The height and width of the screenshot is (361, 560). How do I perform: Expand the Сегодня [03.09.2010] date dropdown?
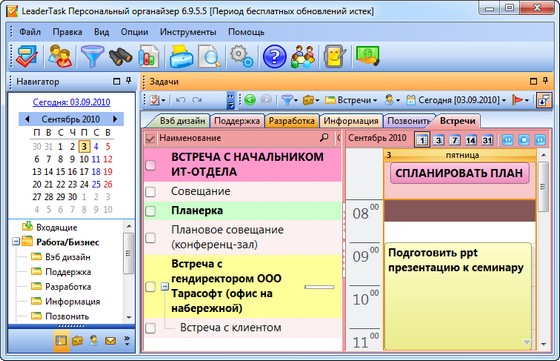click(x=456, y=100)
